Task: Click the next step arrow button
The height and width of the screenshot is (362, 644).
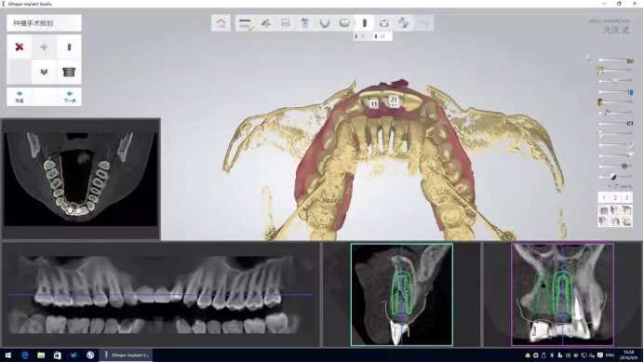Action: pos(69,97)
